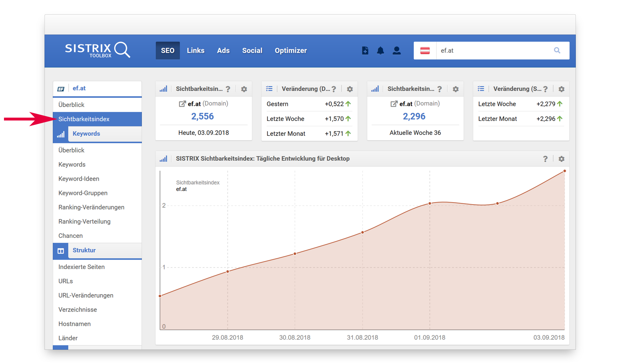The image size is (620, 364).
Task: Open the Optimizer tab
Action: [291, 50]
